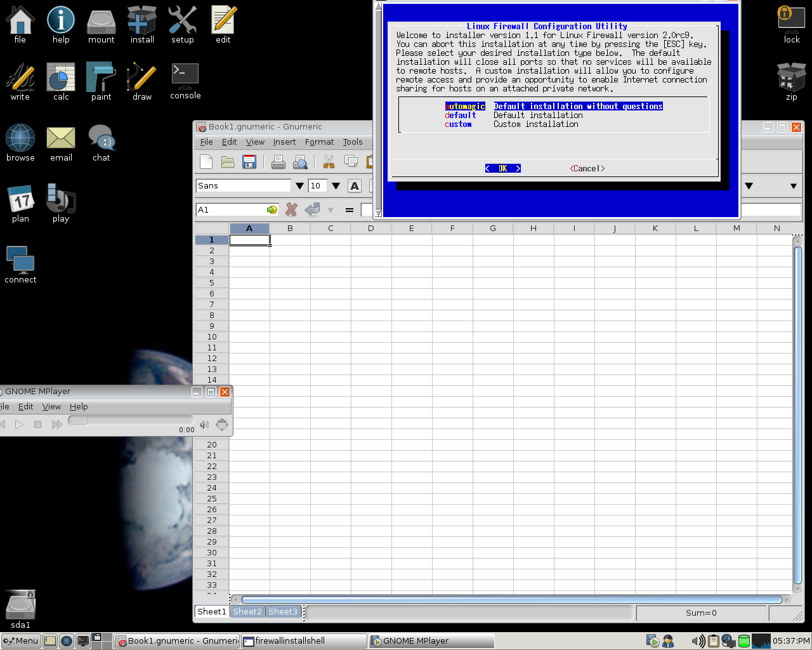
Task: Switch to the Sheet3 tab
Action: tap(283, 612)
